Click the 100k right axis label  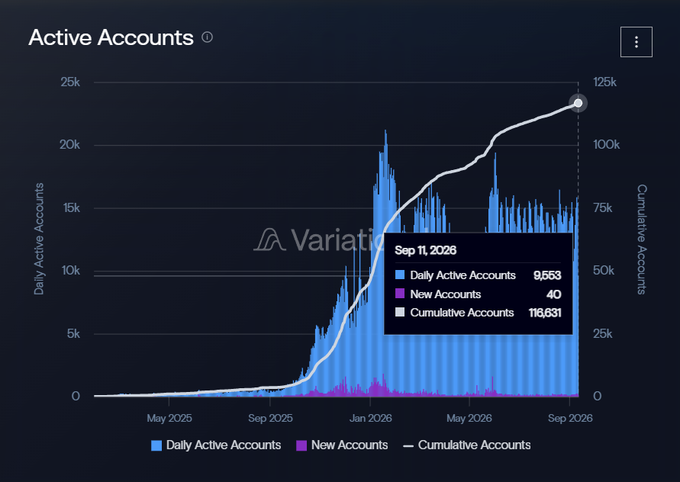pyautogui.click(x=606, y=144)
